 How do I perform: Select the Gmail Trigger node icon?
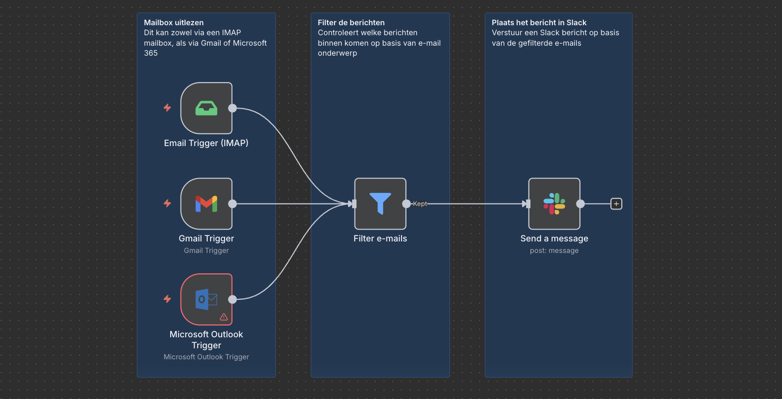click(206, 203)
